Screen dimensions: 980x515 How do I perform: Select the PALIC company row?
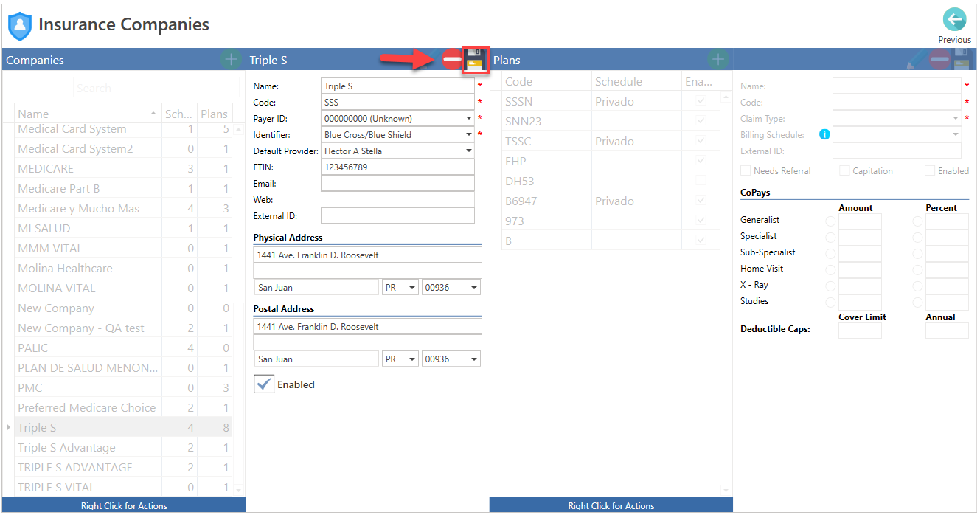pos(123,348)
